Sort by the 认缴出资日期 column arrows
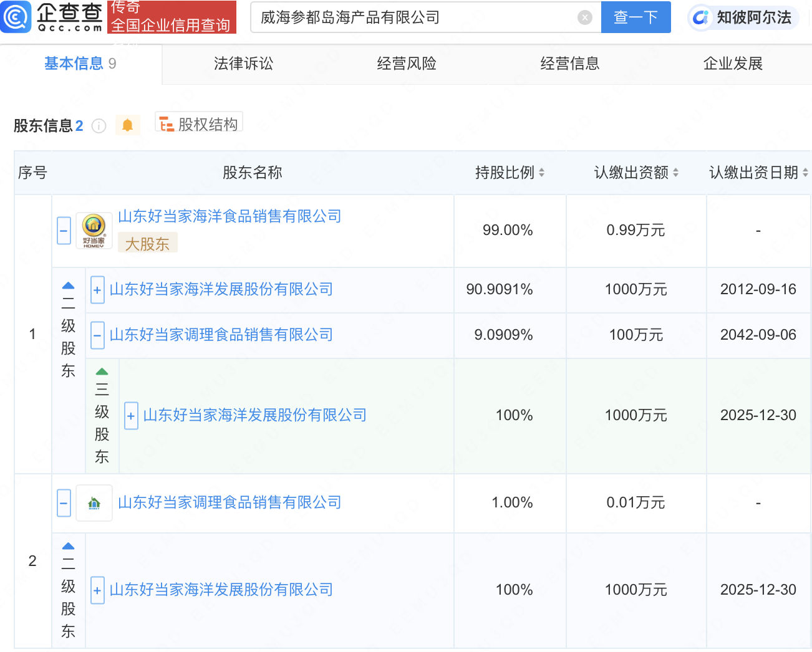812x652 pixels. tap(805, 173)
